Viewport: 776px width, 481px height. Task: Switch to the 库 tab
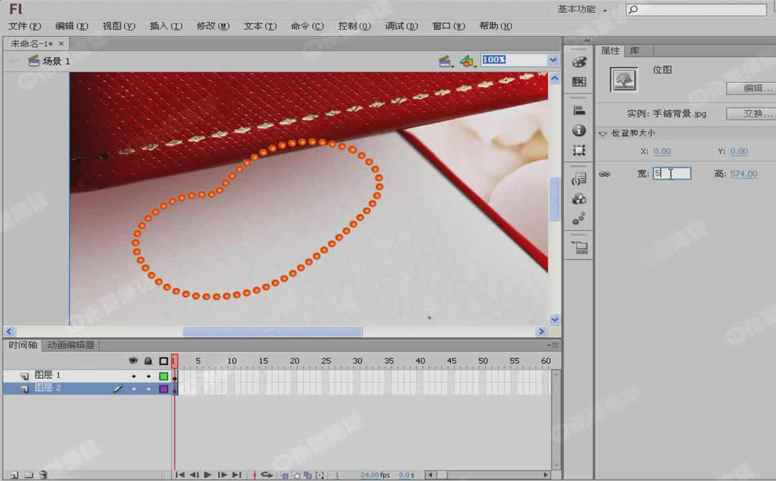633,50
